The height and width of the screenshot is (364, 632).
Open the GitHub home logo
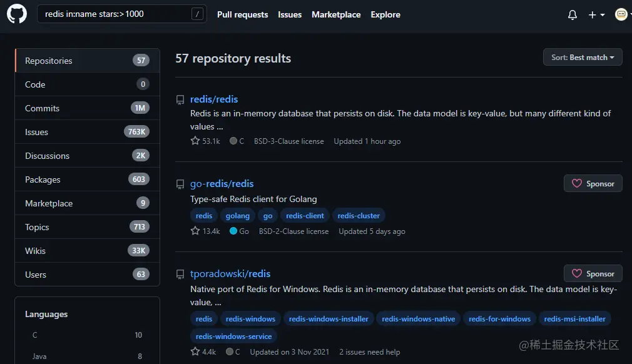pyautogui.click(x=17, y=14)
